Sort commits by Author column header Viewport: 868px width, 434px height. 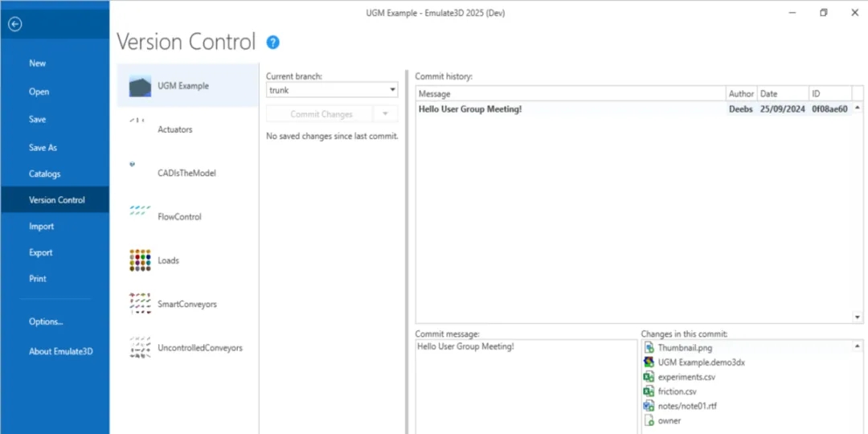click(741, 94)
